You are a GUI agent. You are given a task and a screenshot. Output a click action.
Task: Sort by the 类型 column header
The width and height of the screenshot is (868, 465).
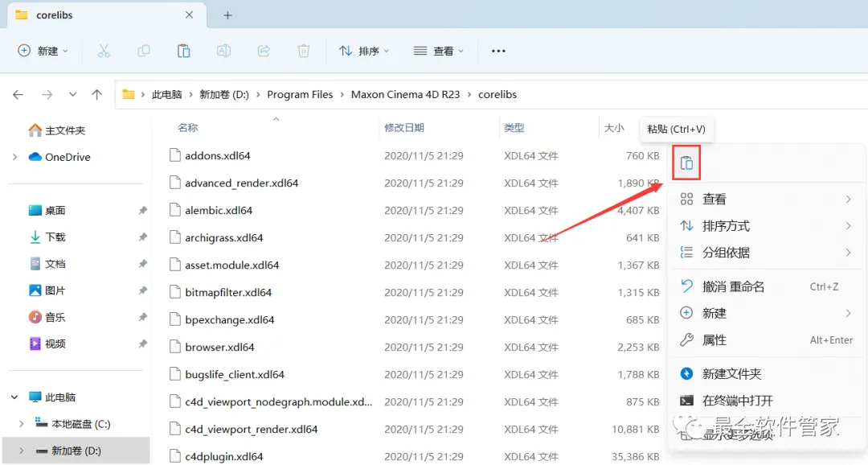[514, 128]
